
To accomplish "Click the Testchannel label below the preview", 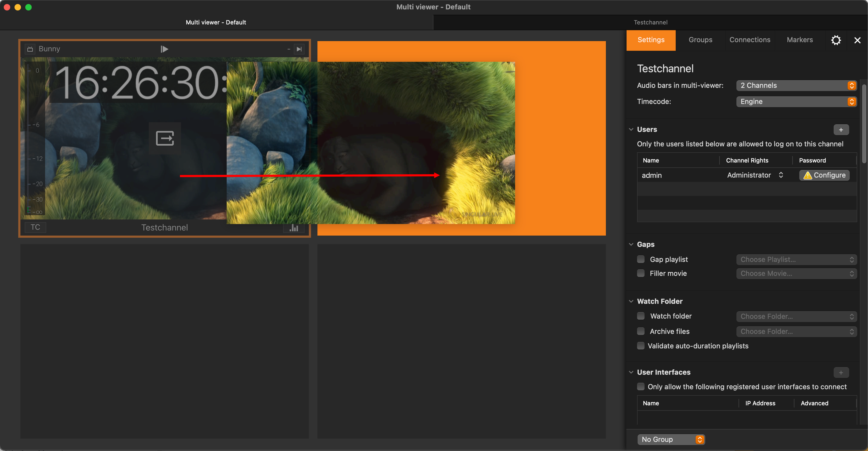I will tap(164, 228).
